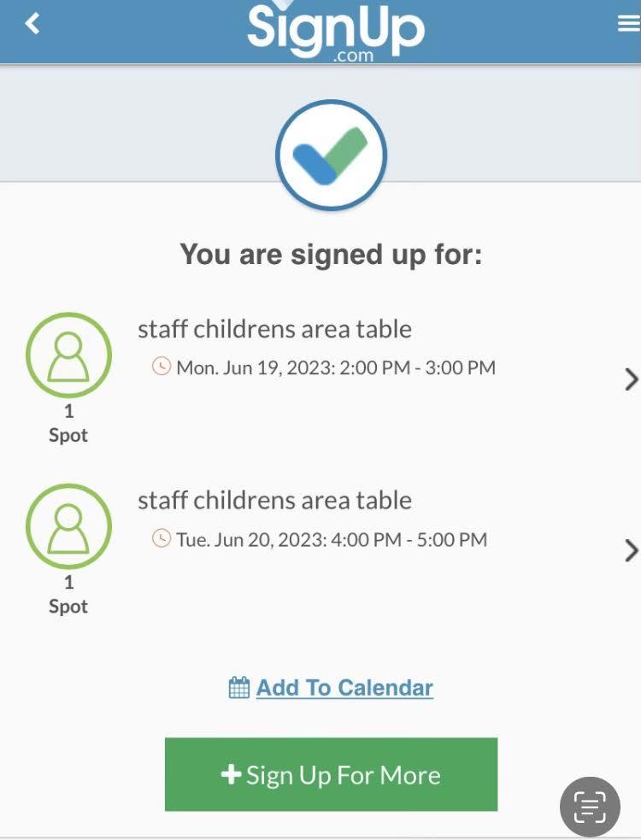Image resolution: width=641 pixels, height=840 pixels.
Task: Open the first staff childrens area table entry
Action: click(274, 329)
